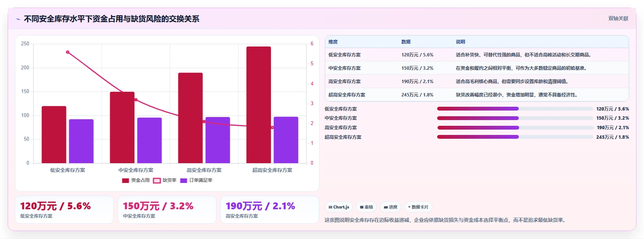Viewport: 644px width, 239px height.
Task: Click the 缺货率 line point at 5.6%
Action: (x=68, y=52)
